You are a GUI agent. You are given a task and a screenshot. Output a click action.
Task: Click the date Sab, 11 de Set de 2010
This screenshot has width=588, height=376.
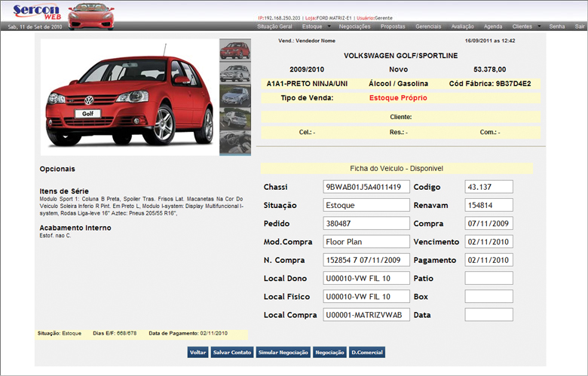pos(35,27)
